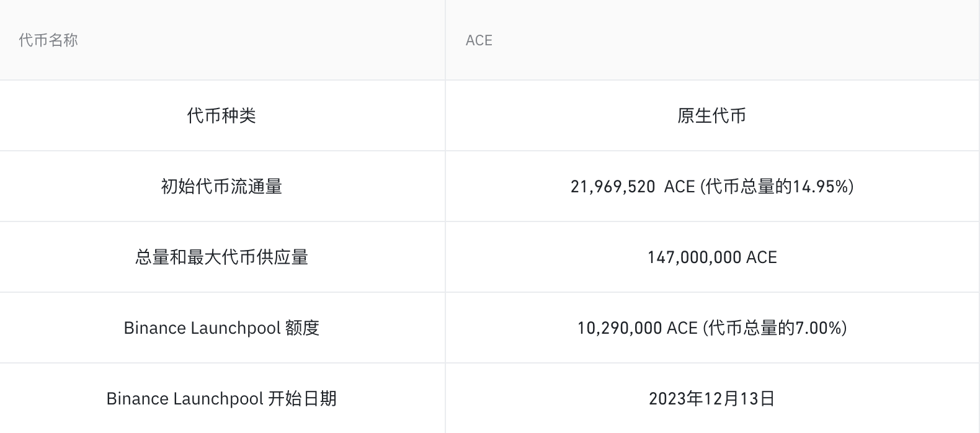980x433 pixels.
Task: Click the ACE token name header
Action: 479,40
